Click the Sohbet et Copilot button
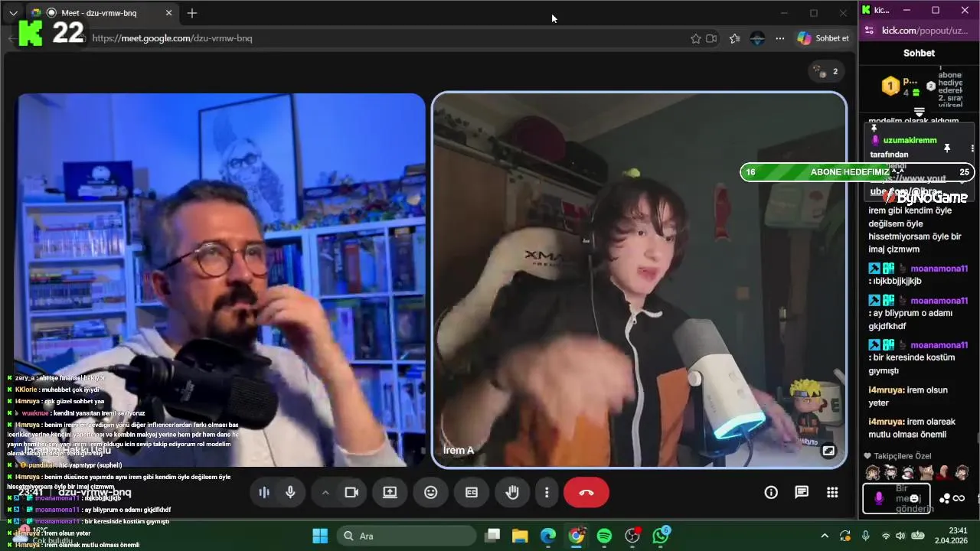This screenshot has height=551, width=980. [x=824, y=38]
